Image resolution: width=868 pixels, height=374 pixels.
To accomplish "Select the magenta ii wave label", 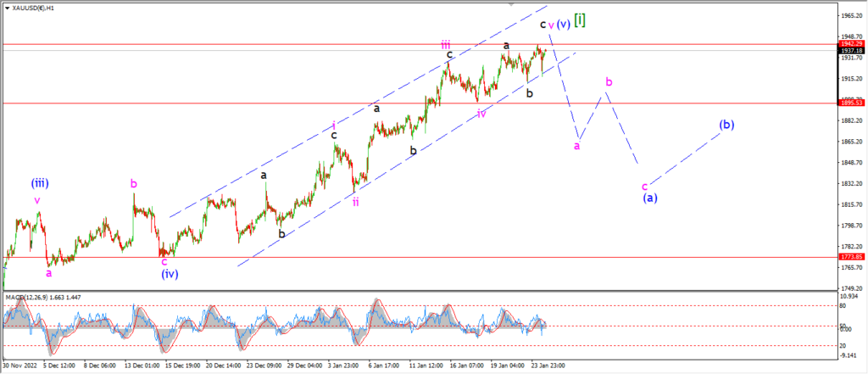I will pyautogui.click(x=355, y=202).
